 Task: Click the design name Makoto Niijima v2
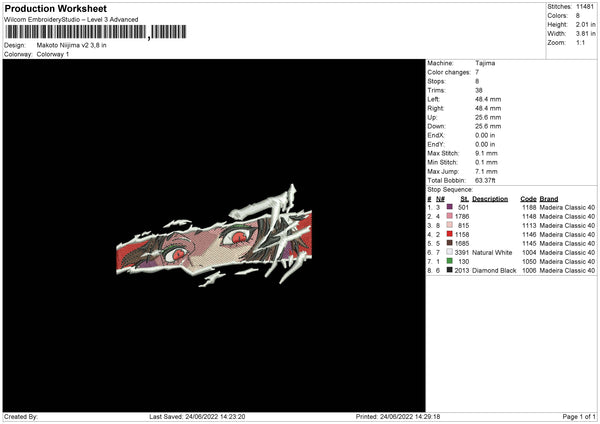click(72, 45)
